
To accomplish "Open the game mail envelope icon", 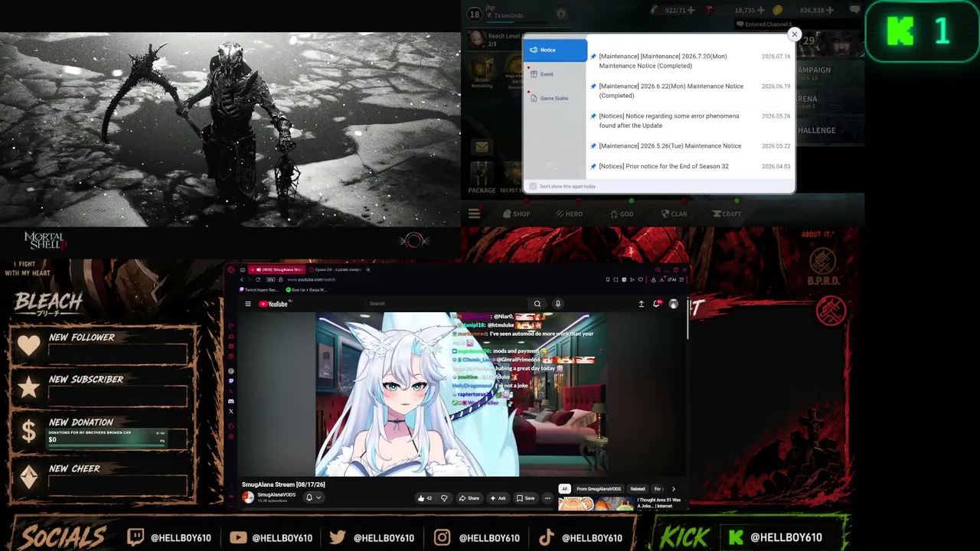I will pyautogui.click(x=482, y=147).
